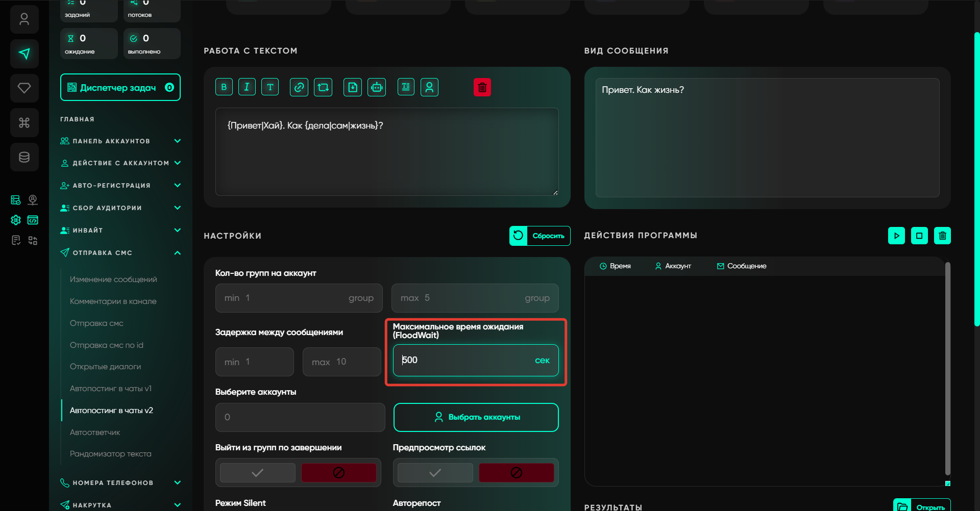This screenshot has width=980, height=511.
Task: Disable link preview with red toggle
Action: (x=516, y=473)
